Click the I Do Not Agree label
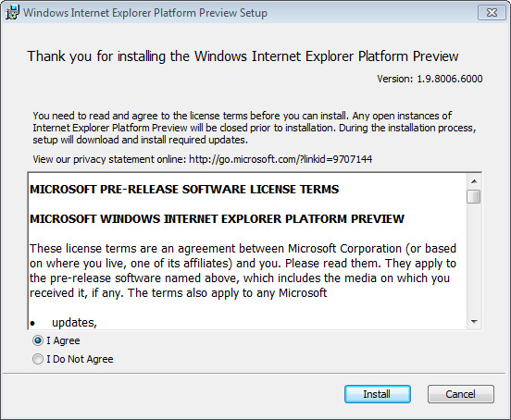This screenshot has height=420, width=511. point(80,359)
